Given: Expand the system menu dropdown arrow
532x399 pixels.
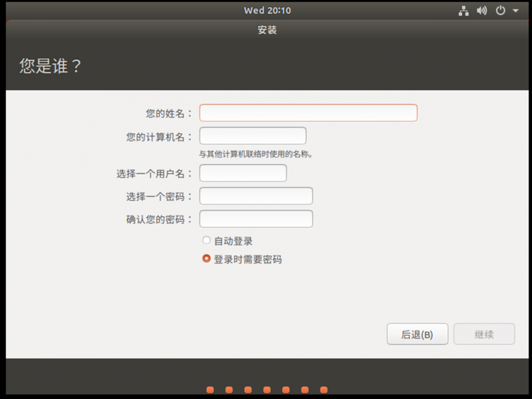Looking at the screenshot, I should 515,11.
